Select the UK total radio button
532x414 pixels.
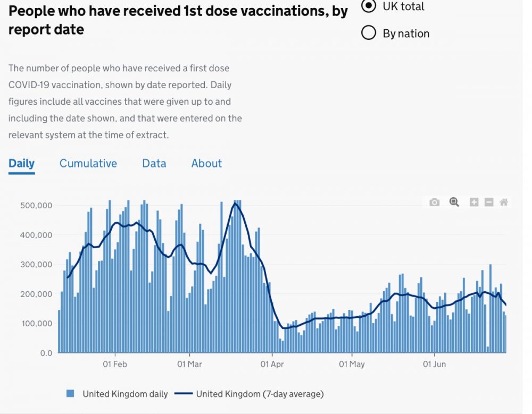[x=368, y=6]
